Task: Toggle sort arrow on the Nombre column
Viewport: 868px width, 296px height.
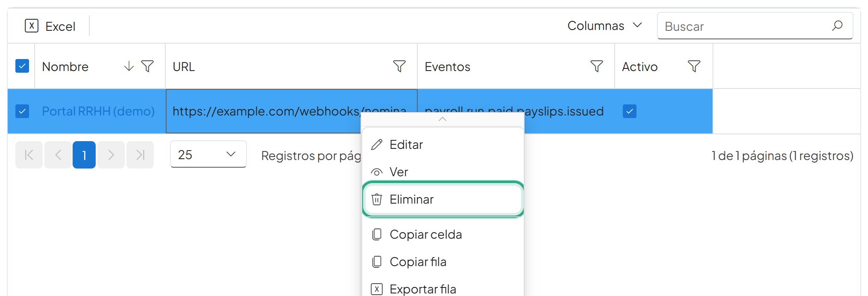Action: pyautogui.click(x=129, y=66)
